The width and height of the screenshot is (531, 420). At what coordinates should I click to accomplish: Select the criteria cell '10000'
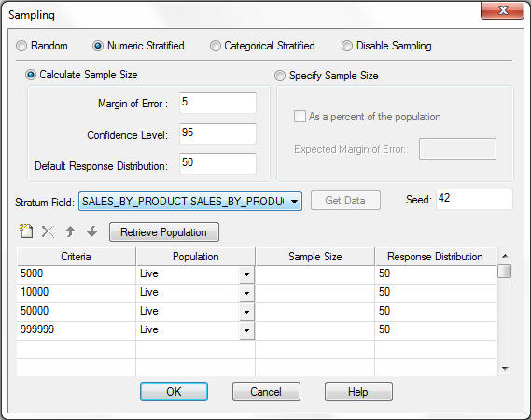pos(76,293)
